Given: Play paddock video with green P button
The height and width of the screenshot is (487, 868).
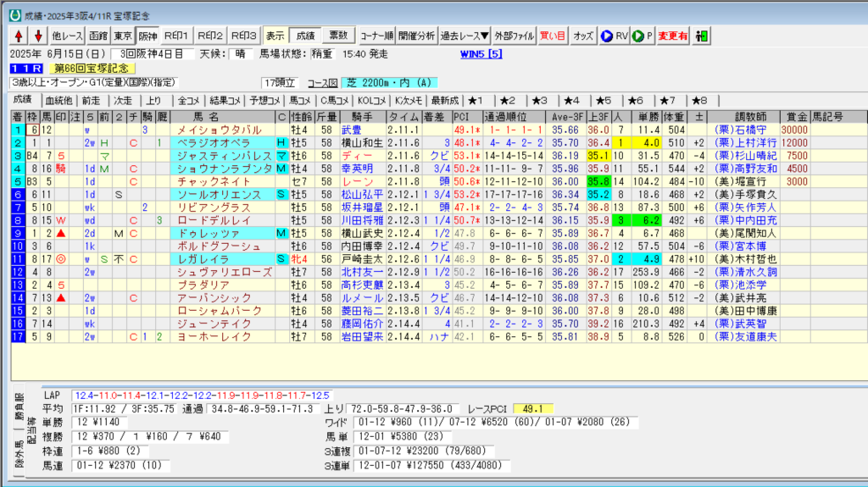Looking at the screenshot, I should [x=643, y=36].
